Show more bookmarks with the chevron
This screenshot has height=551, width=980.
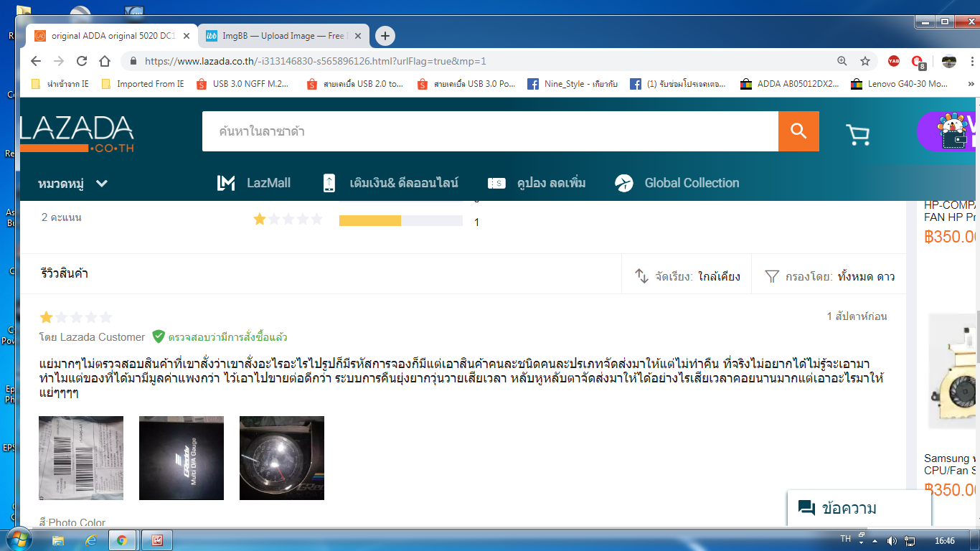coord(970,84)
